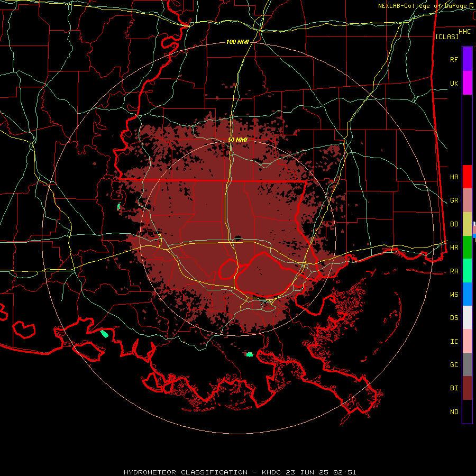Click the HHC product code text
Screen dimensions: 476x476
[x=464, y=32]
